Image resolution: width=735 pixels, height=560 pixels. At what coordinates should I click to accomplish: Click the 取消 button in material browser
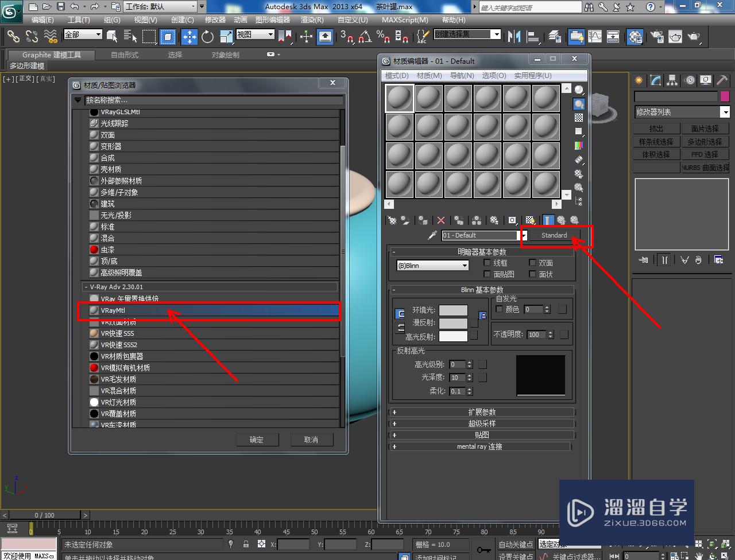click(311, 440)
